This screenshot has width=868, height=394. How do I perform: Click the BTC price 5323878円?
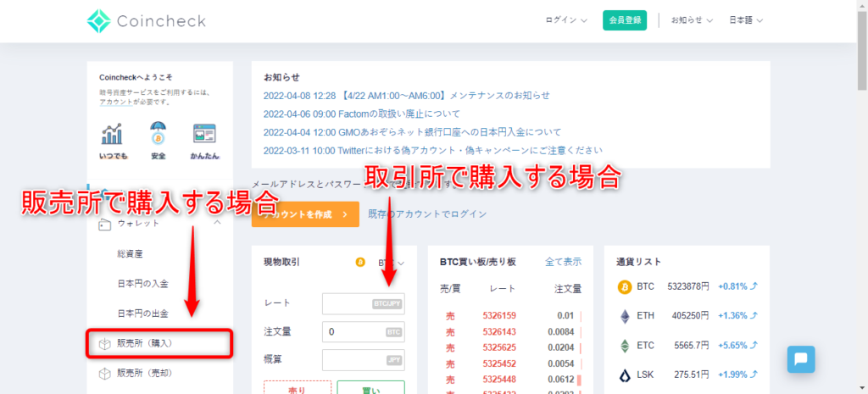click(x=687, y=286)
